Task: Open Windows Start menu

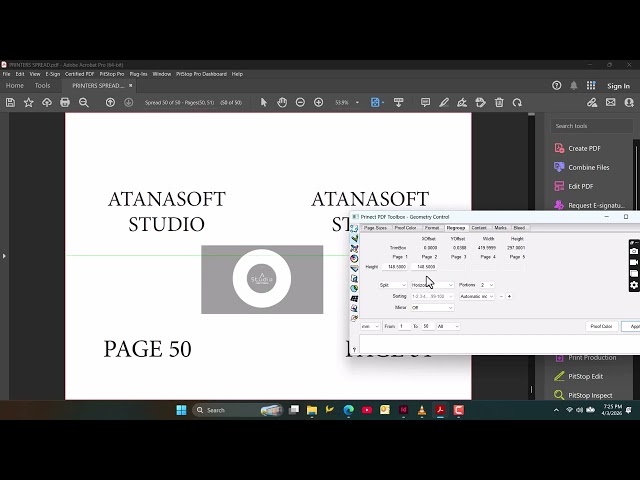Action: 181,410
